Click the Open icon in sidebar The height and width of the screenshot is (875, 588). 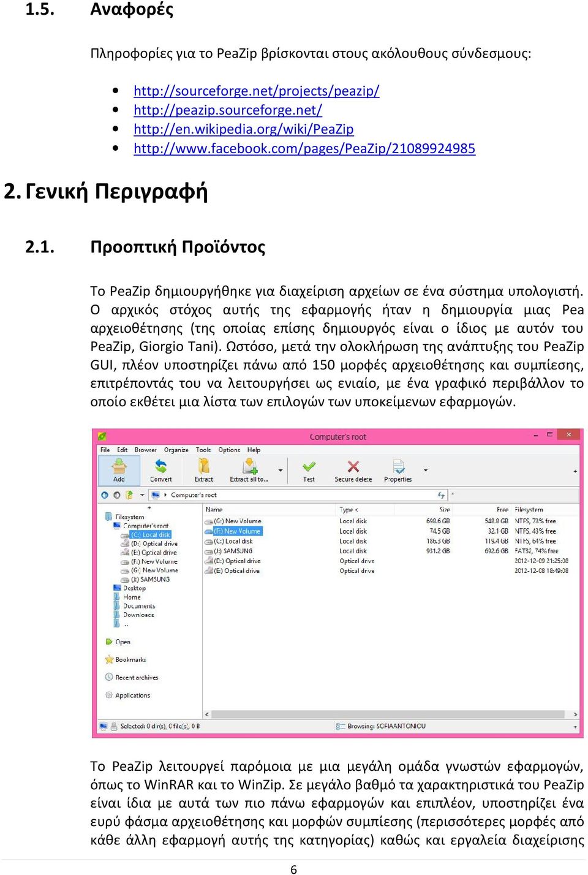[x=110, y=642]
